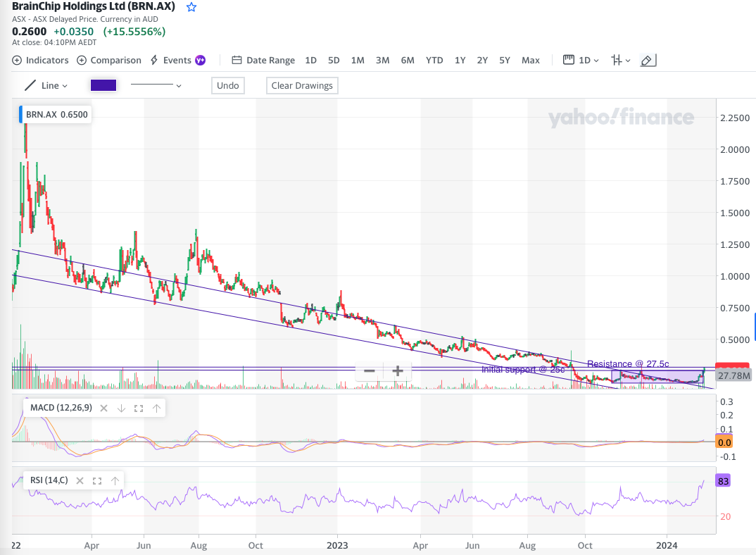Move the MACD panel down

coord(121,408)
